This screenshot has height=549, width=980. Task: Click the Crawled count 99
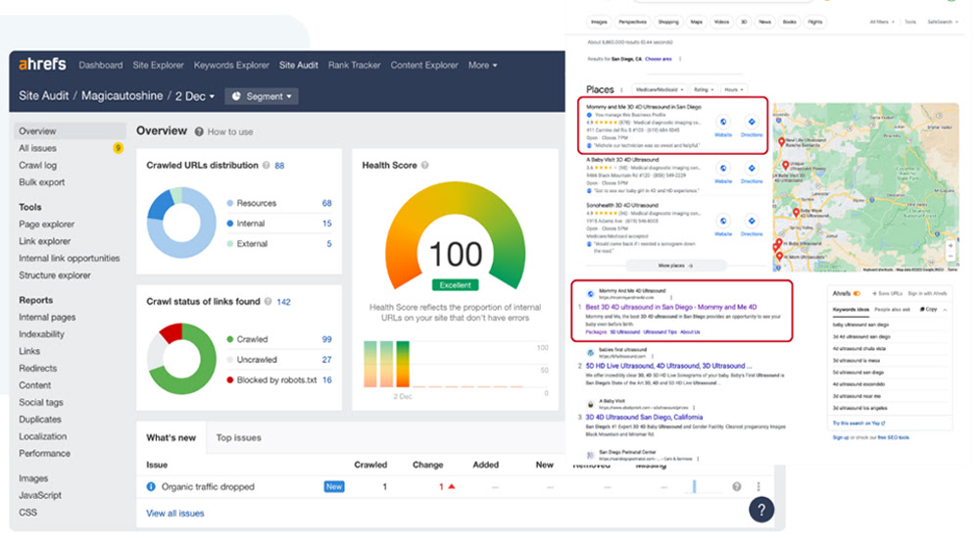(x=327, y=339)
